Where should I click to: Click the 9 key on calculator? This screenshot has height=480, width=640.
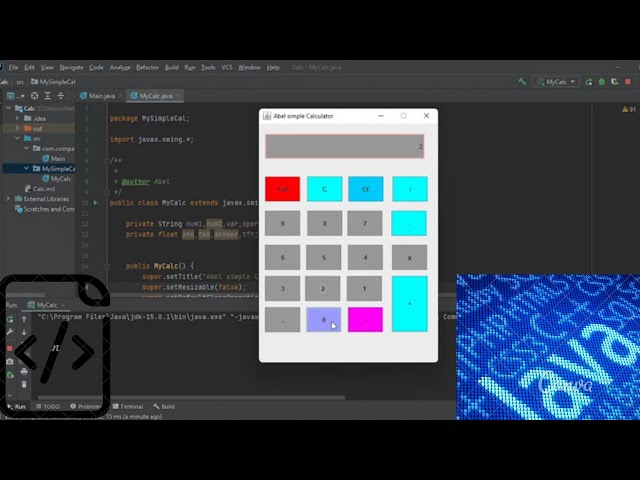[x=282, y=223]
